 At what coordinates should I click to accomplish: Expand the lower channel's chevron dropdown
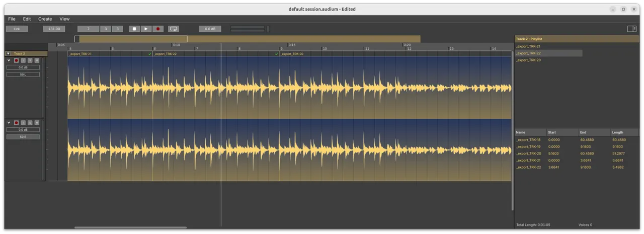tap(9, 122)
